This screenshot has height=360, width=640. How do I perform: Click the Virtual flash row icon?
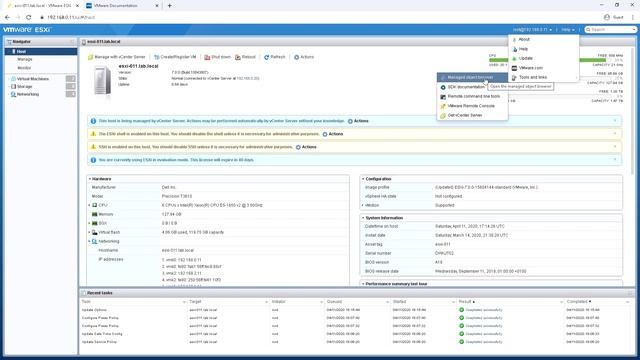pos(95,232)
